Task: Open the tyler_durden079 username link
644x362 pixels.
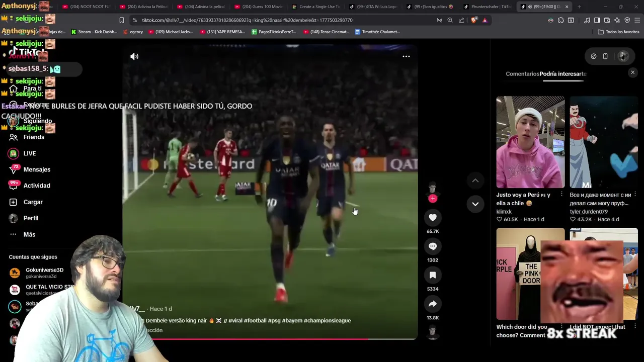Action: [589, 212]
